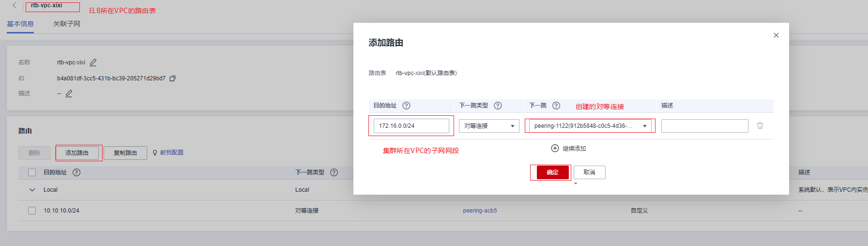Click the 自定义 cell in route row

point(639,211)
